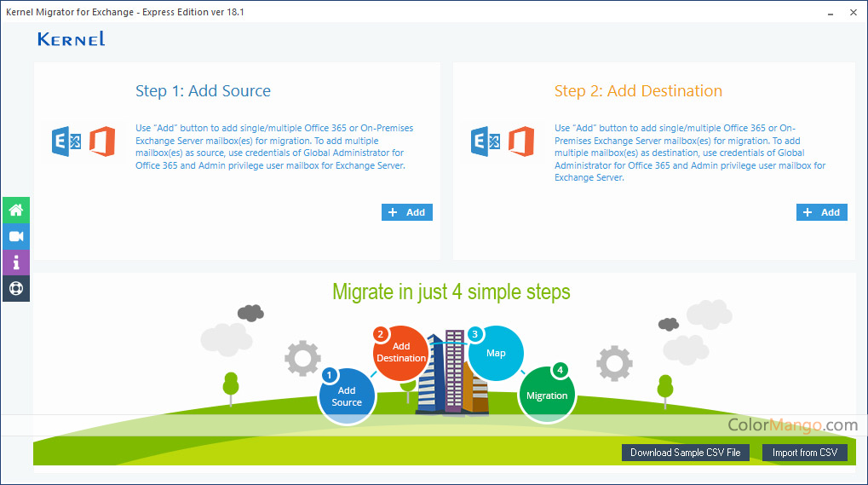This screenshot has height=485, width=868.
Task: Click the Step 2: Add Destination heading
Action: (x=638, y=91)
